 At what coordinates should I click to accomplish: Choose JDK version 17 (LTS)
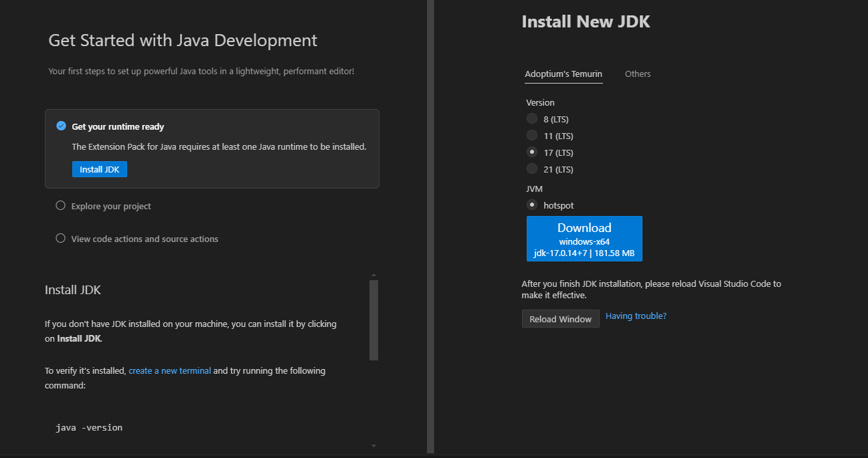(x=532, y=152)
